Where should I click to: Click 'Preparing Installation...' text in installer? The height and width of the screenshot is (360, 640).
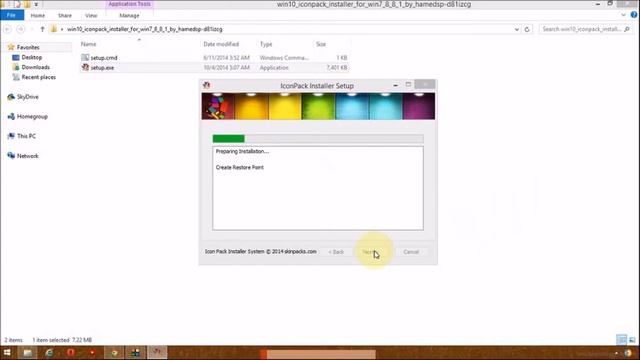click(x=242, y=151)
